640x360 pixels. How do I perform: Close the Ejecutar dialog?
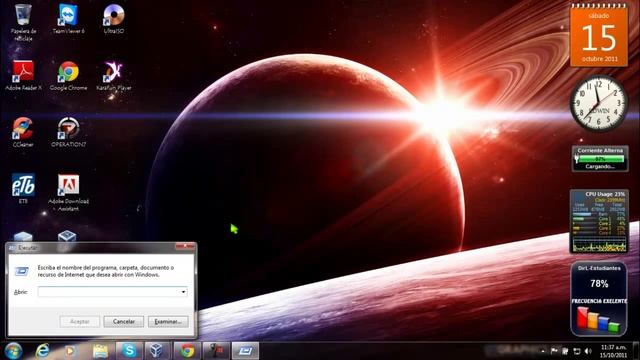[185, 246]
